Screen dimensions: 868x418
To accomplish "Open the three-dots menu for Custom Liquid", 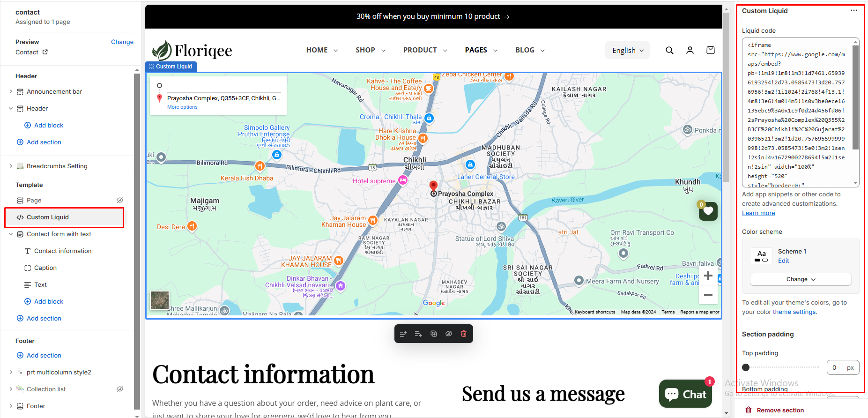I will click(x=854, y=10).
